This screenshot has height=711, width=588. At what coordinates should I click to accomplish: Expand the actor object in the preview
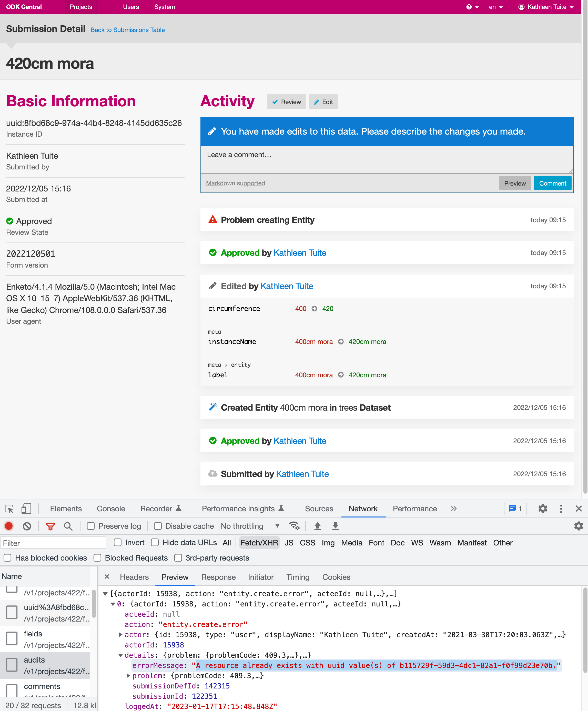click(121, 635)
